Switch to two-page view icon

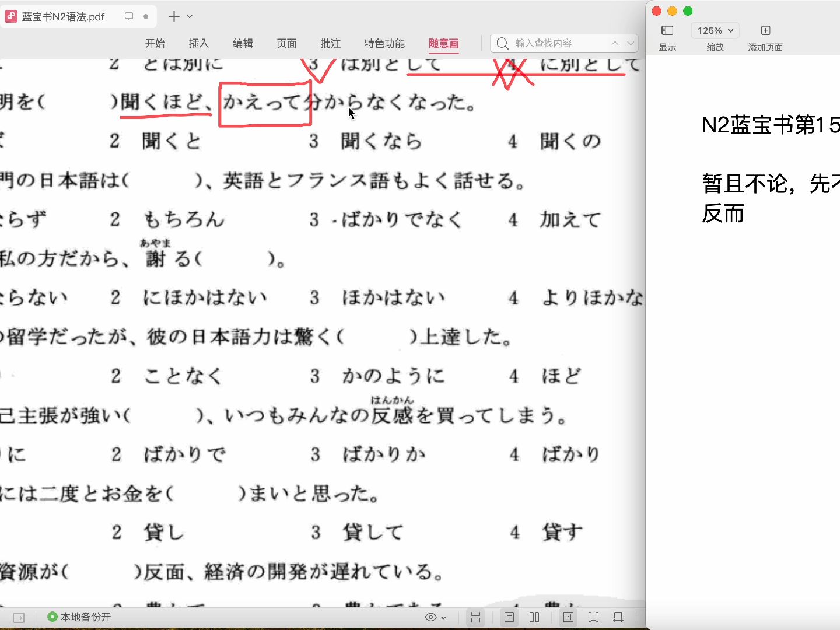click(534, 617)
